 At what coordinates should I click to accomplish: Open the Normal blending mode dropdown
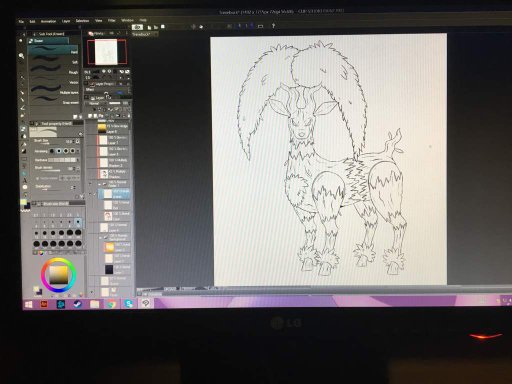(97, 104)
